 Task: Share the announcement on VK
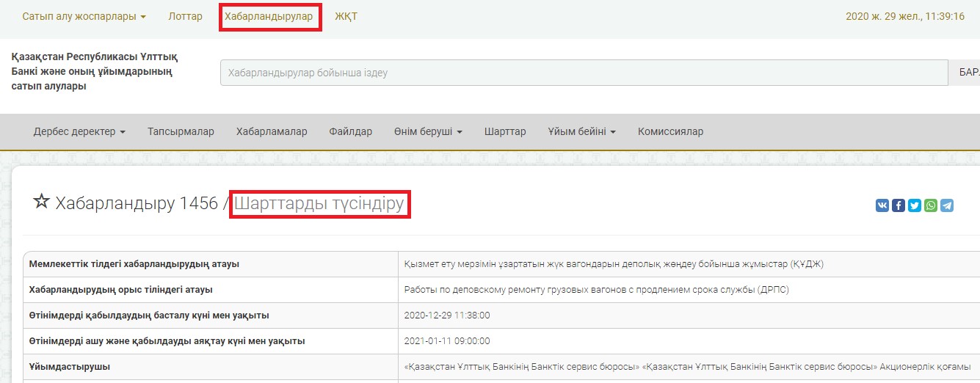(882, 206)
